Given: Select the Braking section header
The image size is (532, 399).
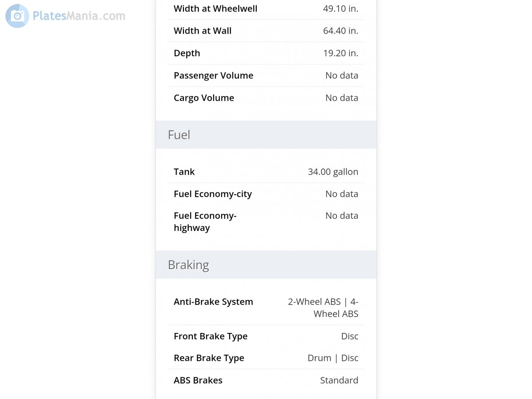Looking at the screenshot, I should click(188, 265).
